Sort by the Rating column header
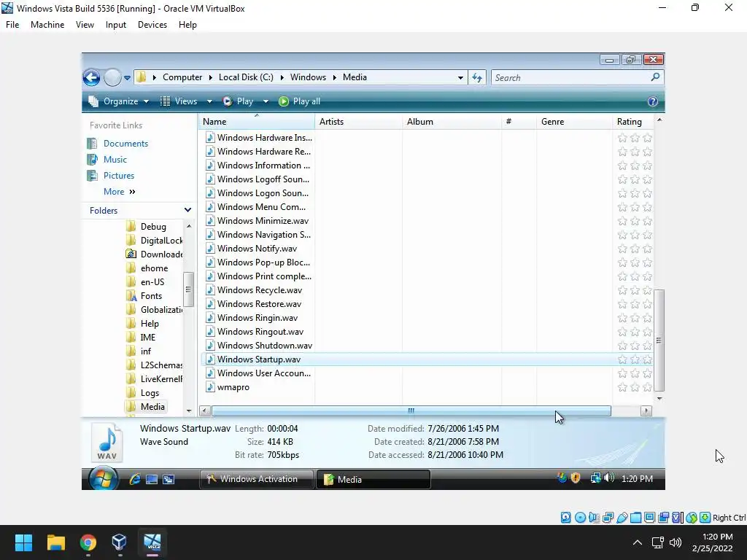 634,122
